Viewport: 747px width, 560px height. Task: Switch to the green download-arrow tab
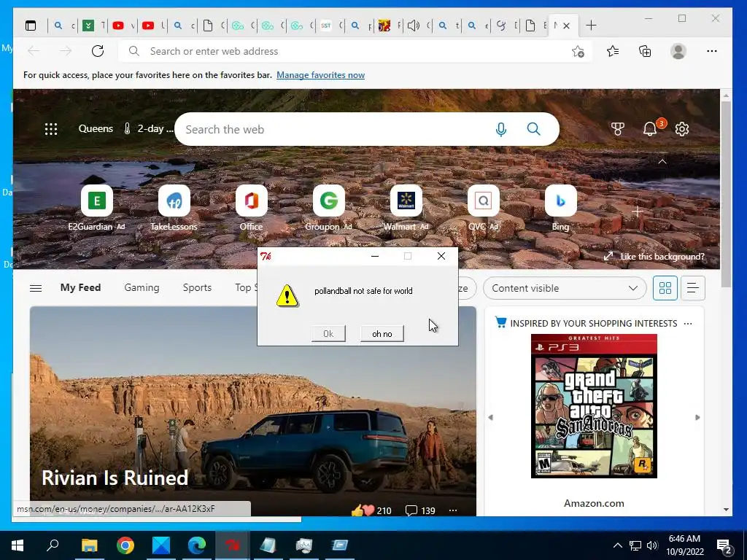point(88,26)
